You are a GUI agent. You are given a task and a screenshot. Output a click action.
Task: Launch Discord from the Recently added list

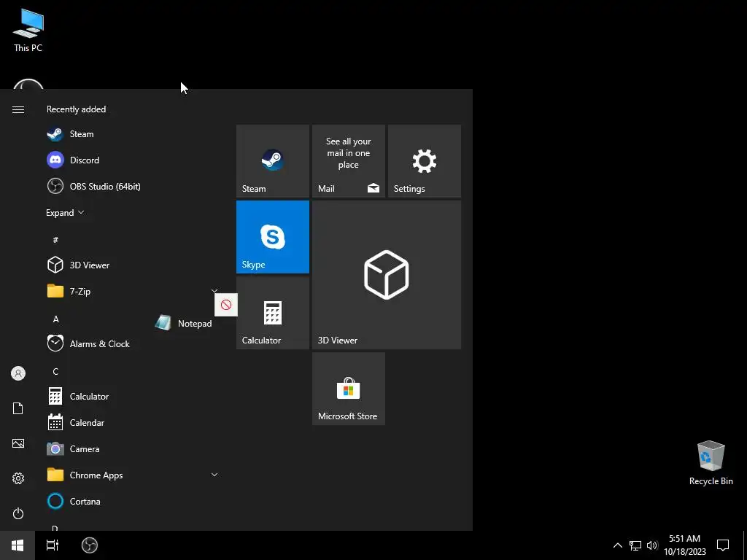(131, 160)
